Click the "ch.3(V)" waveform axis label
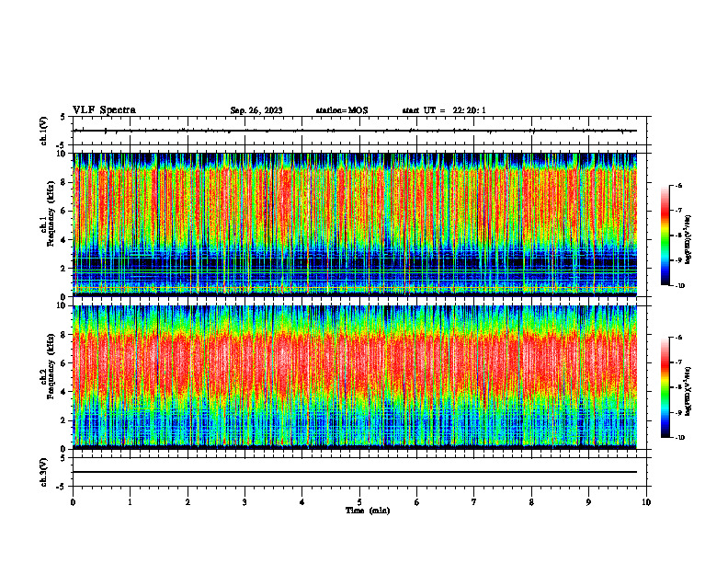 44,472
